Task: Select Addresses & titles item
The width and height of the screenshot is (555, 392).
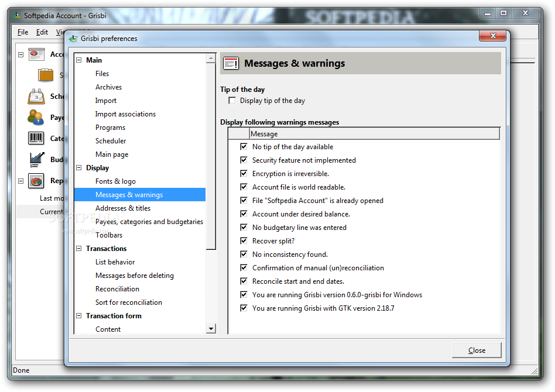Action: [123, 208]
